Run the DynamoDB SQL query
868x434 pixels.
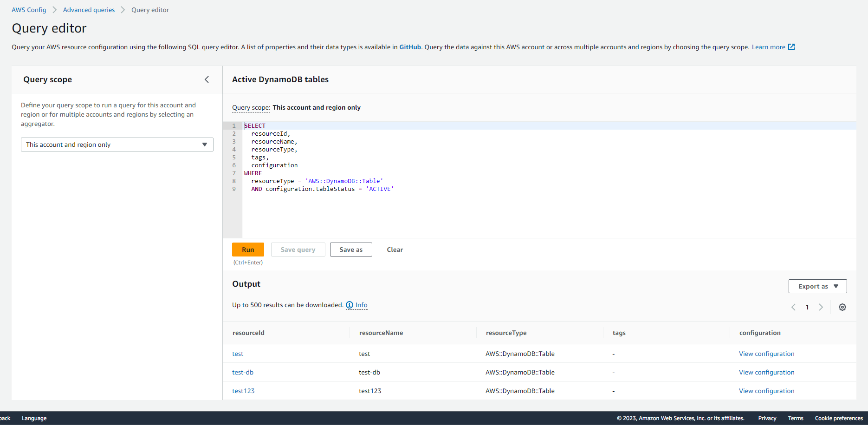tap(248, 250)
